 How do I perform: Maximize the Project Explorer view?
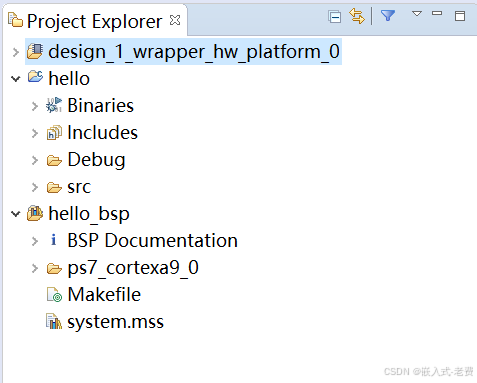click(x=460, y=16)
